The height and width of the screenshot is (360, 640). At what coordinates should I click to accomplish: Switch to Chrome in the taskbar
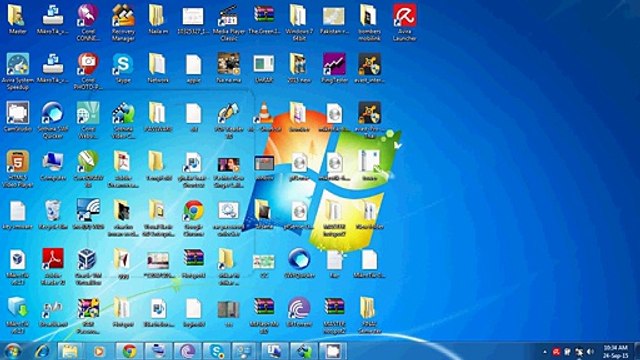coord(129,351)
